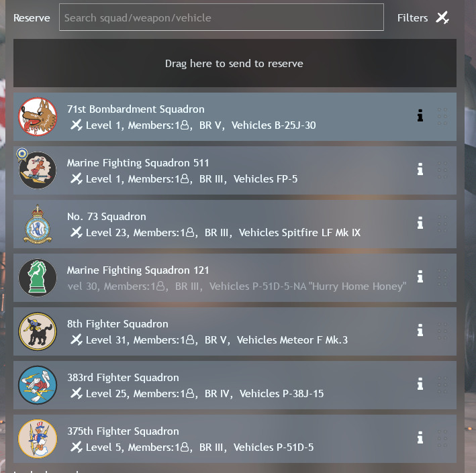The height and width of the screenshot is (473, 476).
Task: View info for 375th Fighter Squadron
Action: [420, 438]
